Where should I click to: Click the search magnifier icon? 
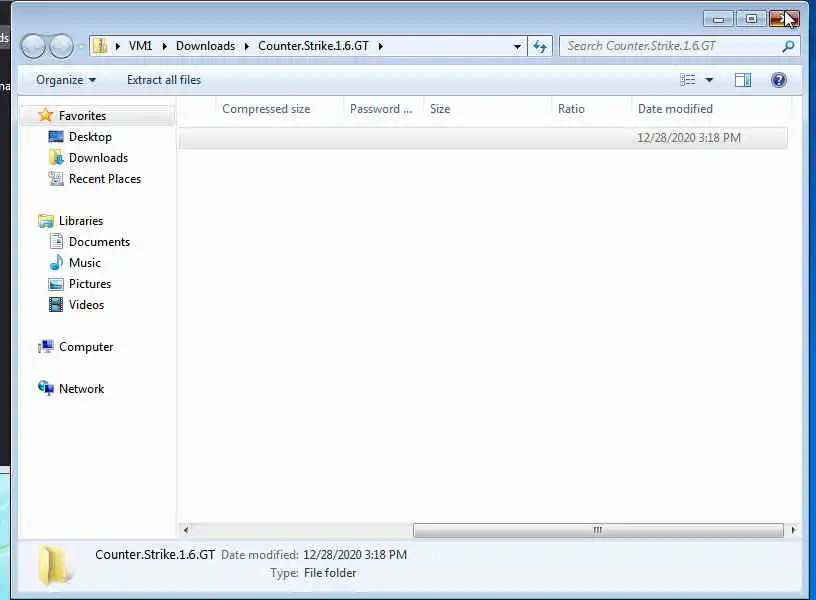pyautogui.click(x=788, y=46)
